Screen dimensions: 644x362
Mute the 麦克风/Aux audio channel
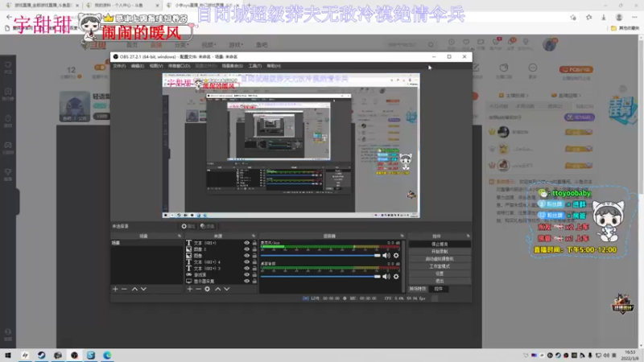(x=386, y=256)
